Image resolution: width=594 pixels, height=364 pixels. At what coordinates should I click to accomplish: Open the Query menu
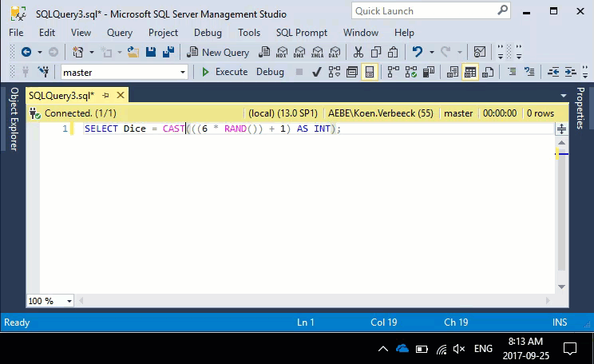120,33
